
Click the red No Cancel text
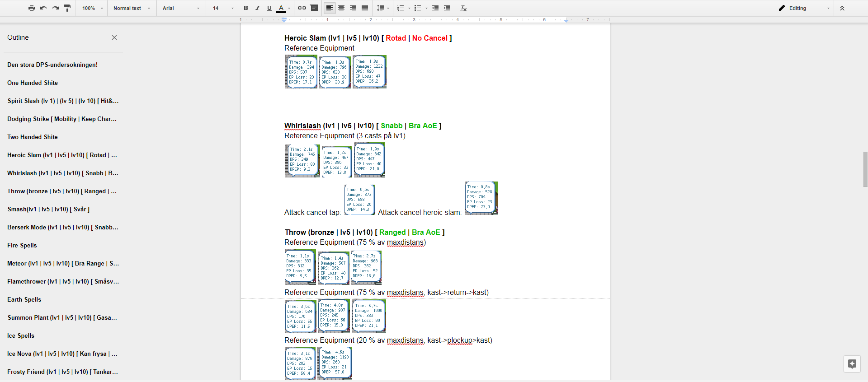(429, 38)
